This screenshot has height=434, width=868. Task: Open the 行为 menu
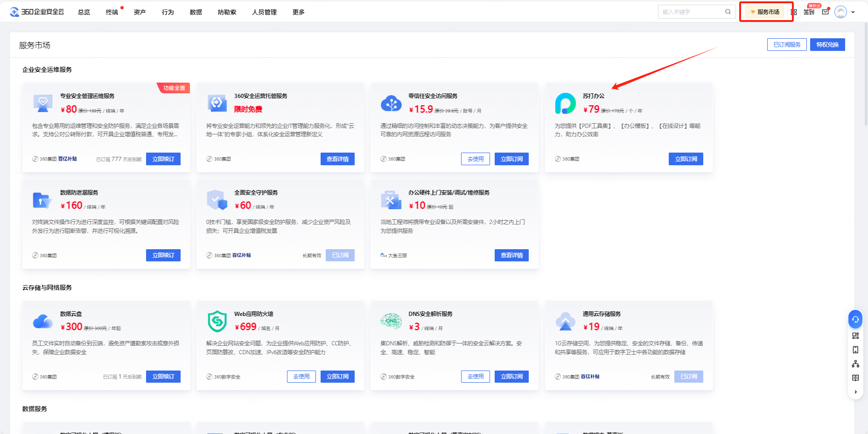point(168,12)
